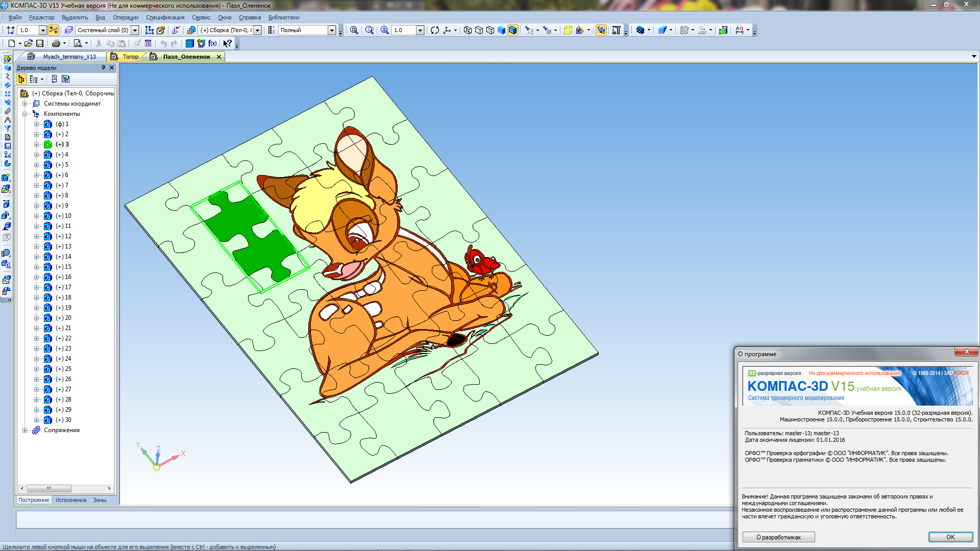980x551 pixels.
Task: Click the extrude operation blue block icon
Action: click(x=662, y=30)
